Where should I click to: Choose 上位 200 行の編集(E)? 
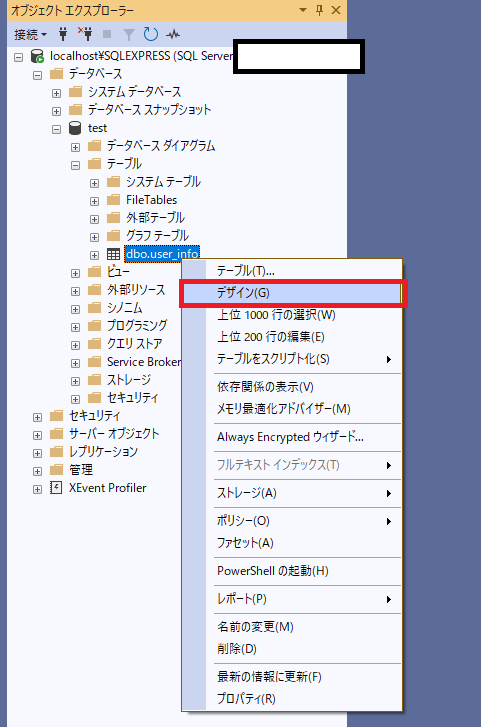292,337
